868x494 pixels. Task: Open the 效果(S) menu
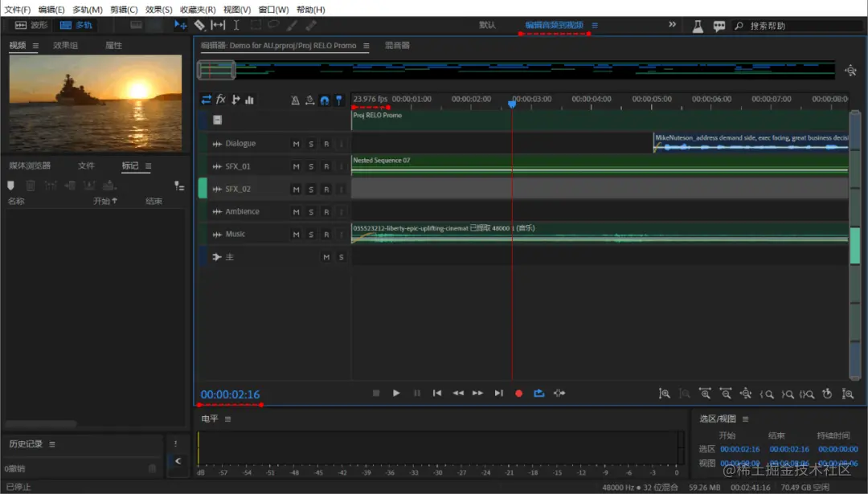point(159,10)
